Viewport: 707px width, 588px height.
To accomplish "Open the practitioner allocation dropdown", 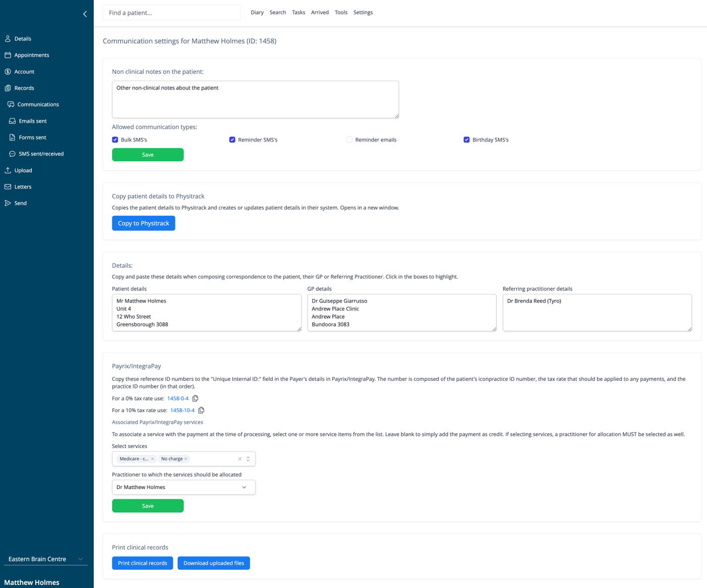I will point(184,487).
